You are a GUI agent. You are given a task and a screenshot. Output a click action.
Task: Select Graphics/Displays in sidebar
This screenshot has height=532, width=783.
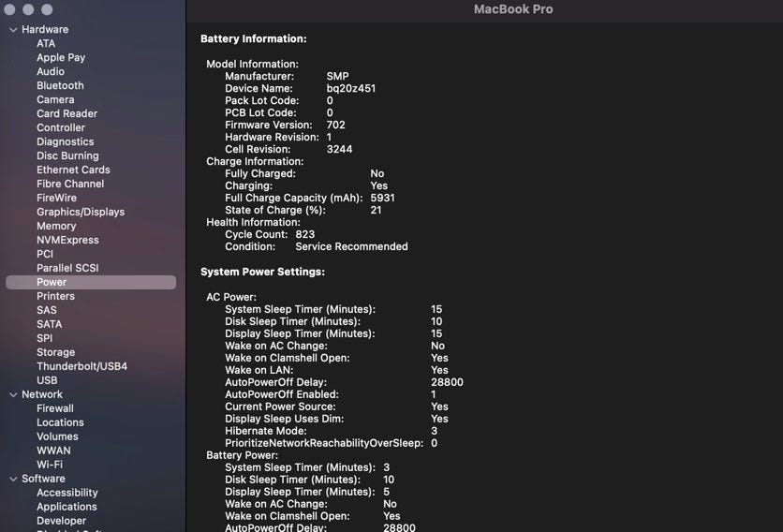81,212
